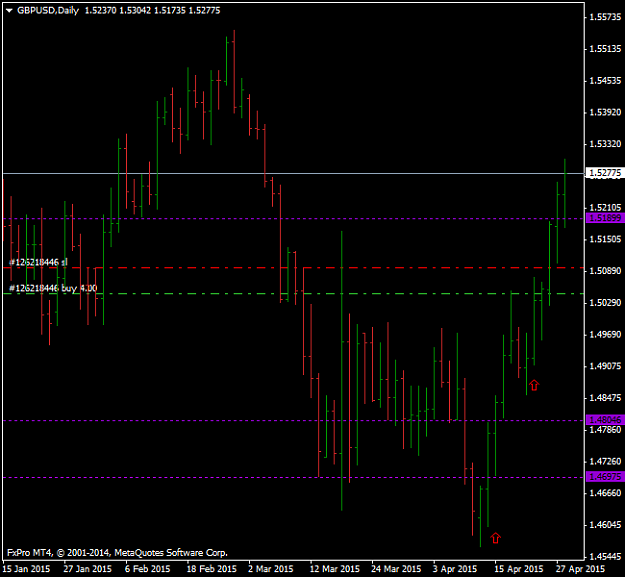Click the 12 Mar 2015 date label

click(x=334, y=569)
